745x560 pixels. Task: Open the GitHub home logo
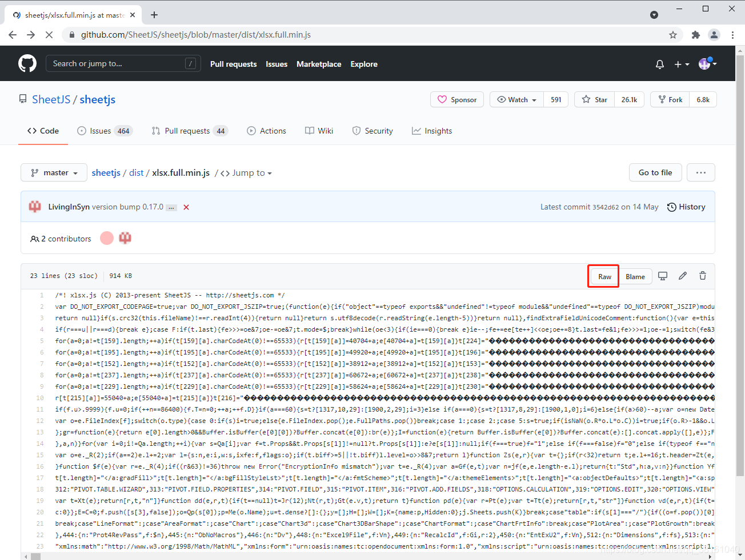[x=27, y=63]
